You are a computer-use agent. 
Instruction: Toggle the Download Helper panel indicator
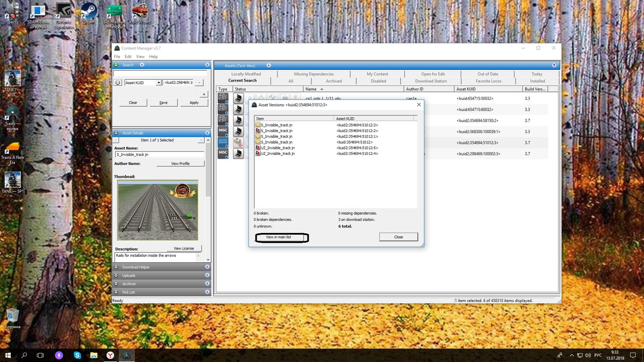[116, 267]
